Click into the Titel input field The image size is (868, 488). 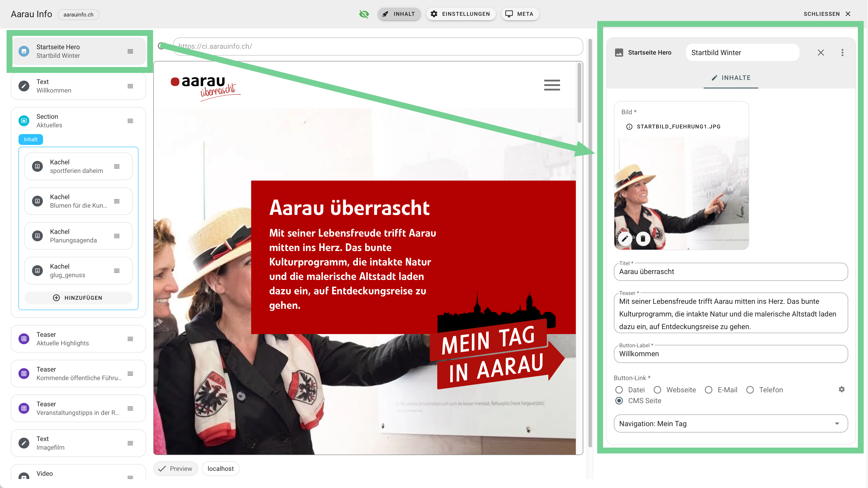730,272
